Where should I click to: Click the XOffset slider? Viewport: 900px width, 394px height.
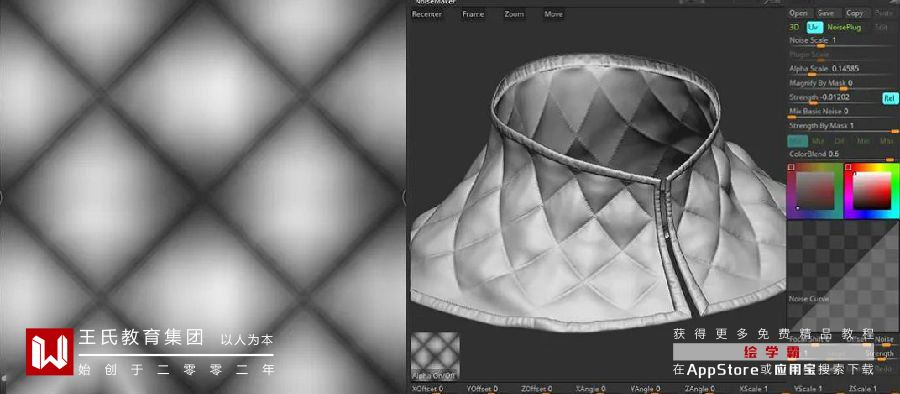point(436,389)
